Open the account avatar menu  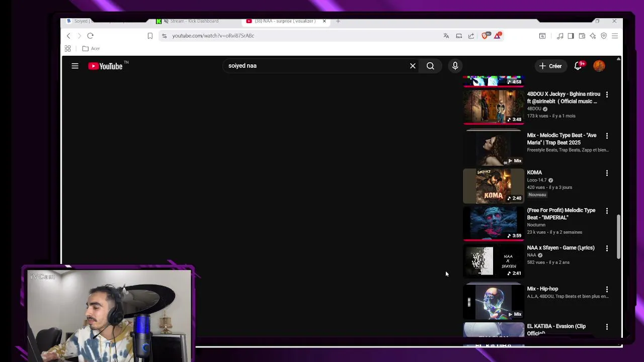click(599, 66)
